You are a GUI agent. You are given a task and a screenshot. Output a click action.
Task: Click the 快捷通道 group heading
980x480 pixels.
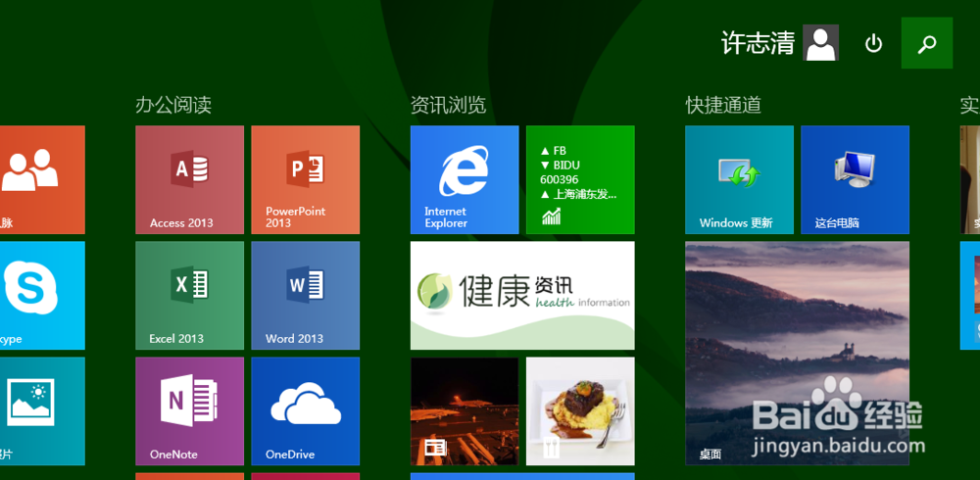tap(723, 105)
